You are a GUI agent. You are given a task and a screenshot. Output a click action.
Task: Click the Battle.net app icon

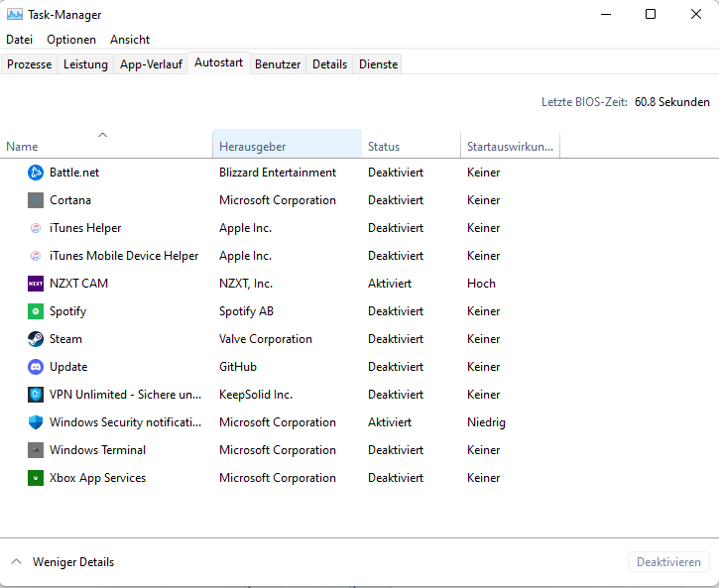pyautogui.click(x=36, y=173)
